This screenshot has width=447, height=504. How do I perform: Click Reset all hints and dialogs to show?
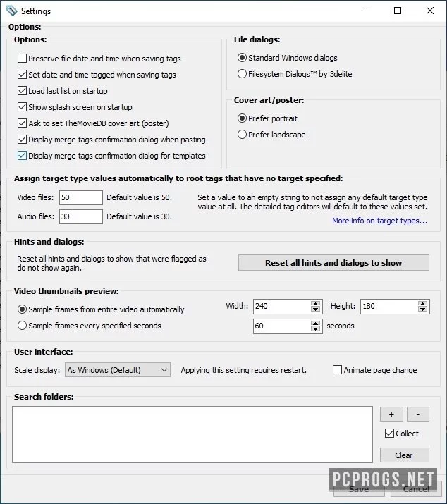point(333,263)
